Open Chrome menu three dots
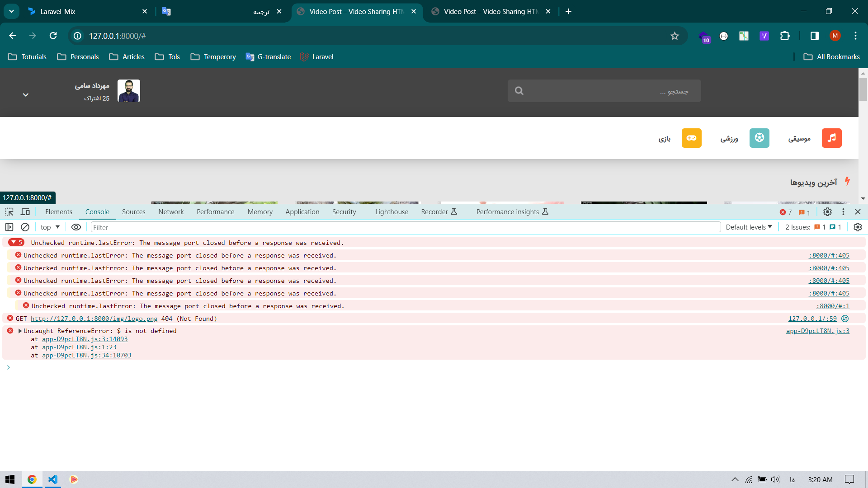 pyautogui.click(x=855, y=36)
